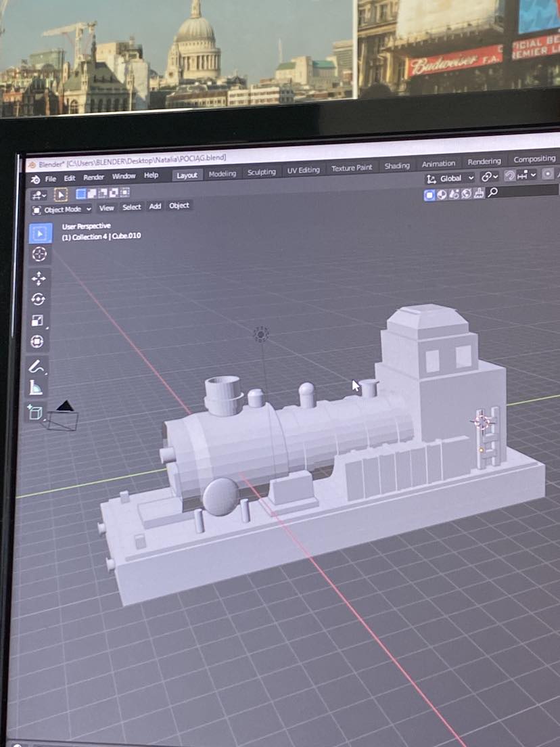Switch to the Animation workspace tab
The height and width of the screenshot is (747, 560).
(438, 164)
